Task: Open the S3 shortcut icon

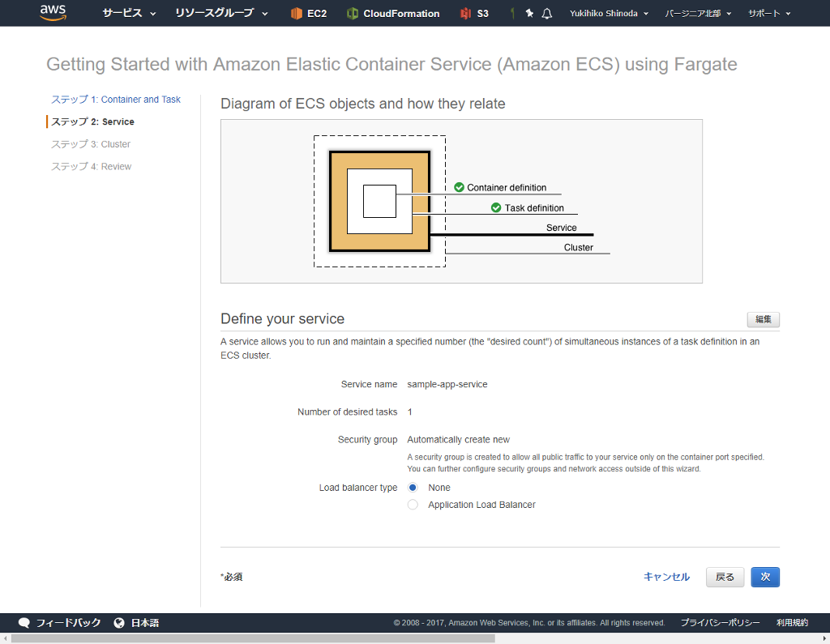Action: [466, 13]
